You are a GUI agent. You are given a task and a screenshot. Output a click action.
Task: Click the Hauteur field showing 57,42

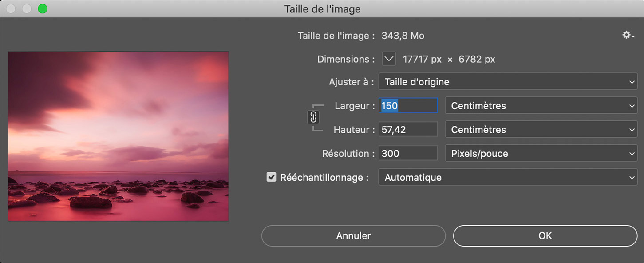[x=408, y=130]
